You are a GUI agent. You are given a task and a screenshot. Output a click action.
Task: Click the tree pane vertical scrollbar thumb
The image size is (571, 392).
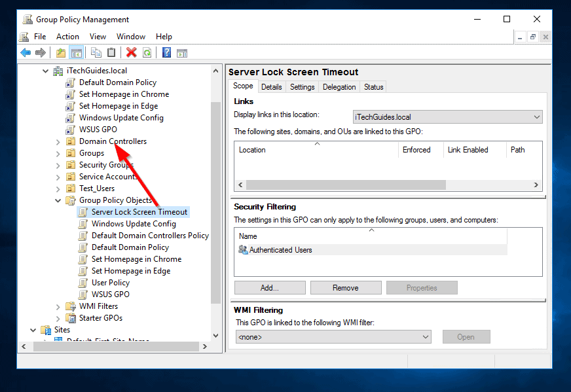pos(215,202)
